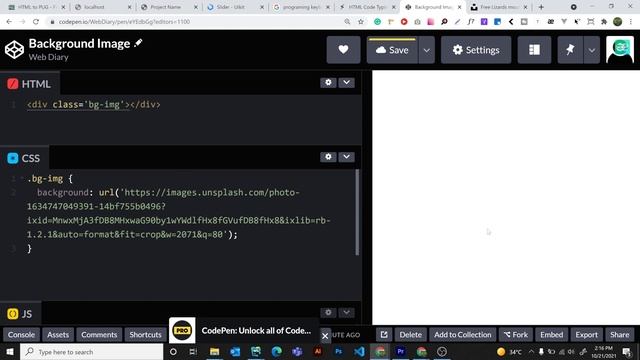Show keyboard Shortcuts

[x=145, y=335]
